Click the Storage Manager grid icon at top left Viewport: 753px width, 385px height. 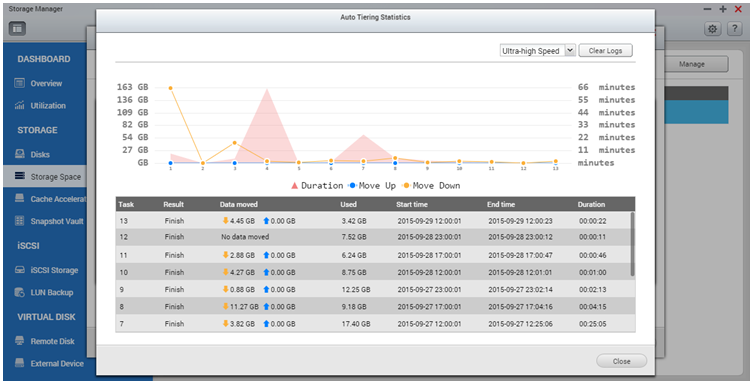(x=17, y=29)
